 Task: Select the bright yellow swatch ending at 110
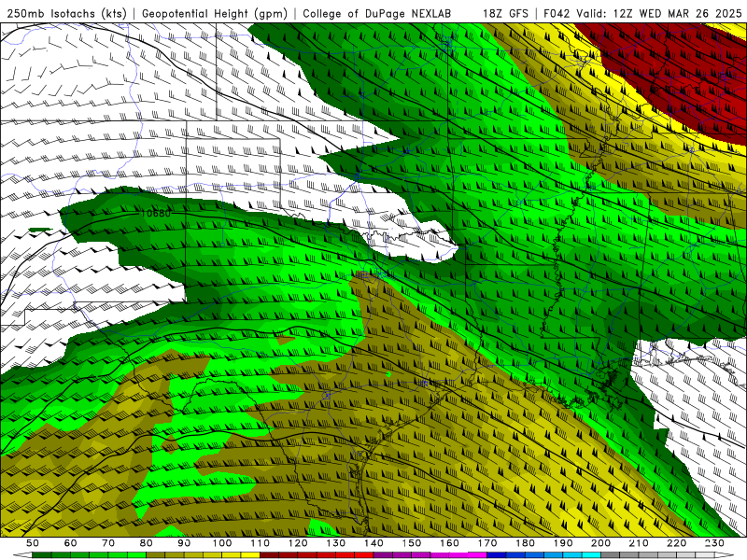tap(250, 555)
